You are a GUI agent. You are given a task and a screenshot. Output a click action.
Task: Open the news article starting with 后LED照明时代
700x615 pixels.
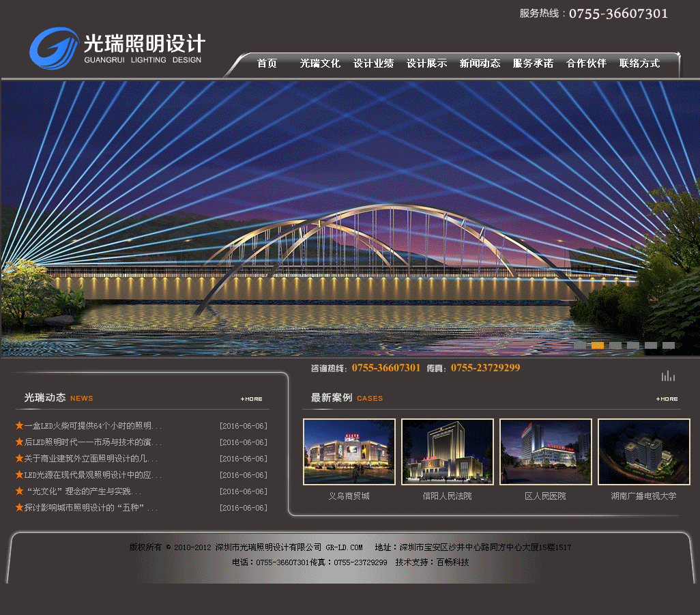(93, 442)
